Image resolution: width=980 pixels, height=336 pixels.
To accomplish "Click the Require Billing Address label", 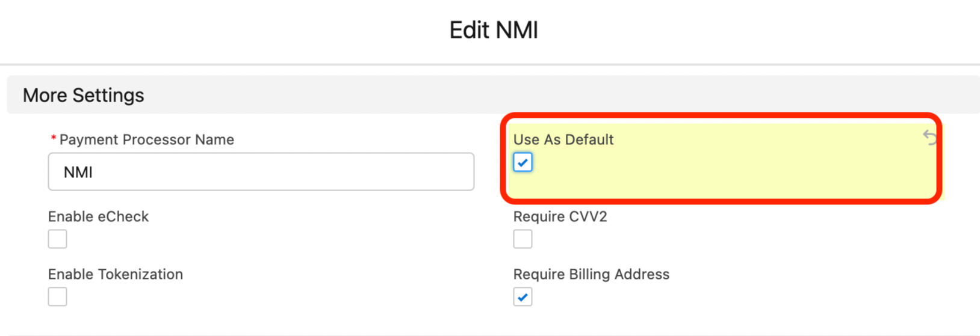I will (591, 274).
